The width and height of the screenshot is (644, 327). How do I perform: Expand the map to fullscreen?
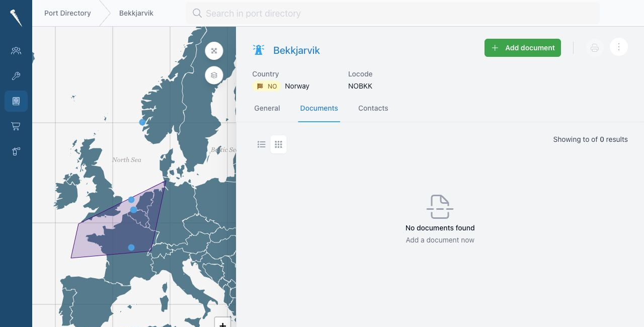214,51
